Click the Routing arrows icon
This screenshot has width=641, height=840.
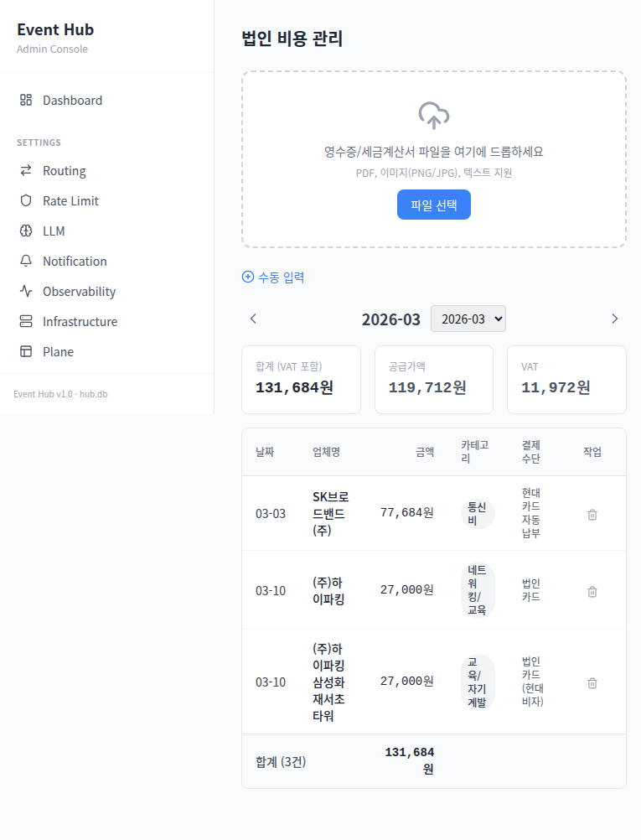26,171
